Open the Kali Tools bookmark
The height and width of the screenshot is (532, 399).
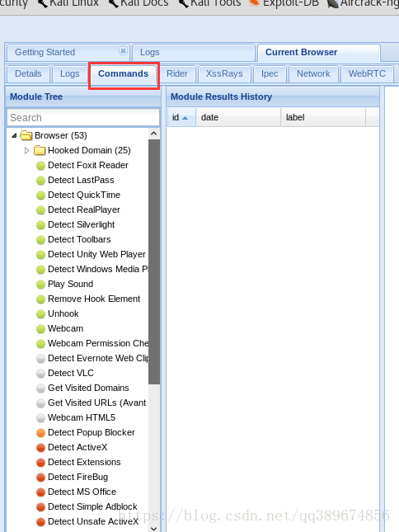point(209,3)
